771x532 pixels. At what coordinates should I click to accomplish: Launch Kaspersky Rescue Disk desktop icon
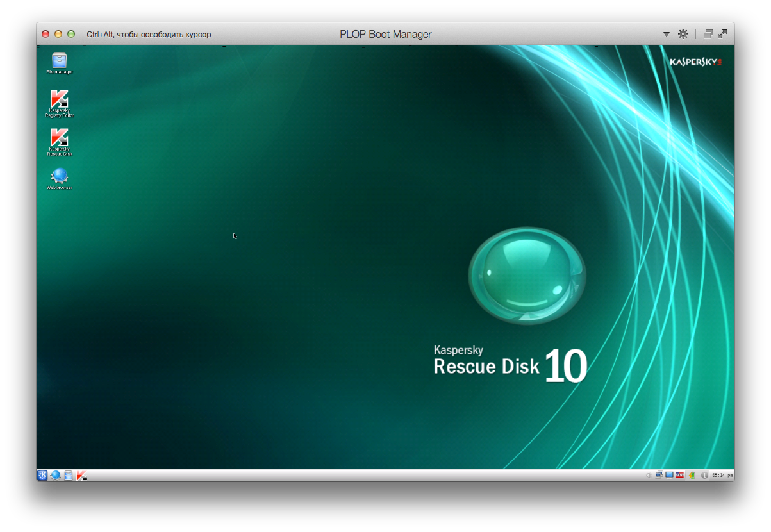[60, 142]
